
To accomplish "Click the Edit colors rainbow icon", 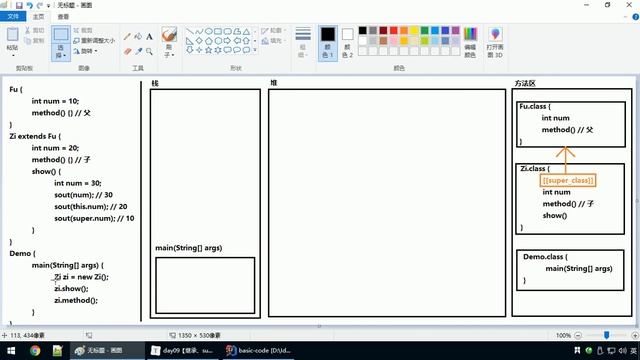I will coord(470,34).
